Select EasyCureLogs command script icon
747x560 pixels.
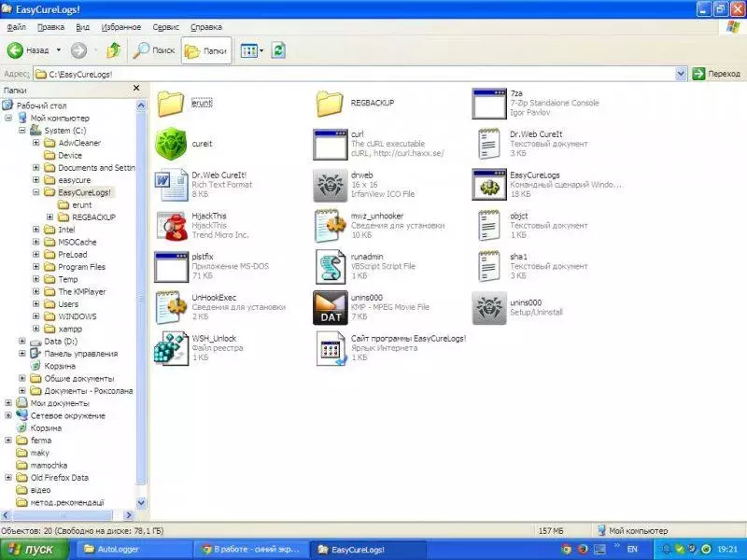click(x=489, y=185)
